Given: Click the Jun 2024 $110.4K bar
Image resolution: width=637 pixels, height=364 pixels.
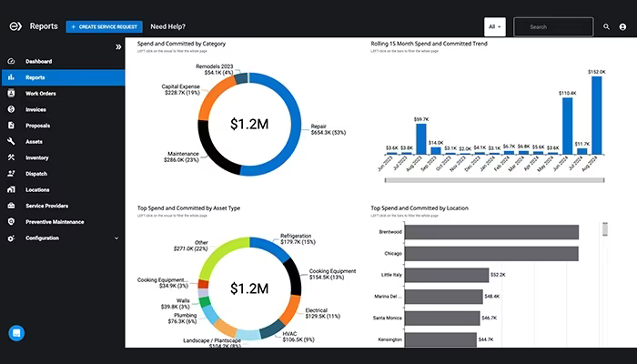Looking at the screenshot, I should click(x=567, y=126).
